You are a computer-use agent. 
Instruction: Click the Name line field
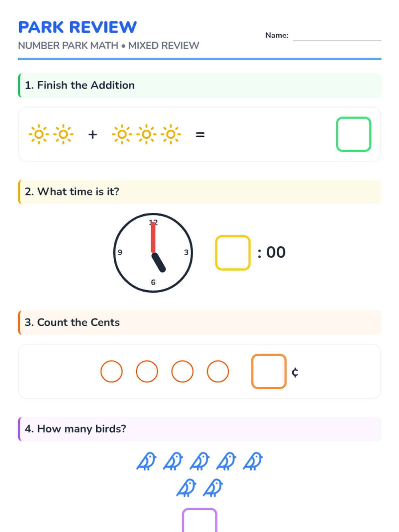[336, 36]
